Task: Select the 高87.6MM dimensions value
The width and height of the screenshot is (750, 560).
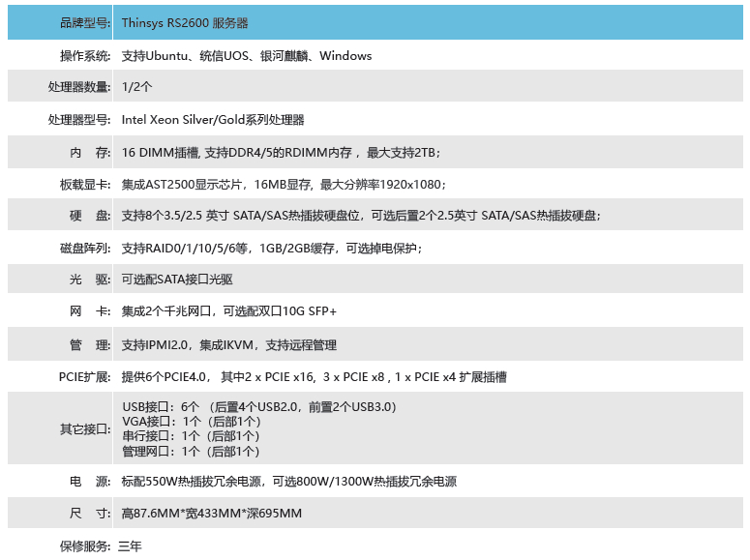Action: 211,514
